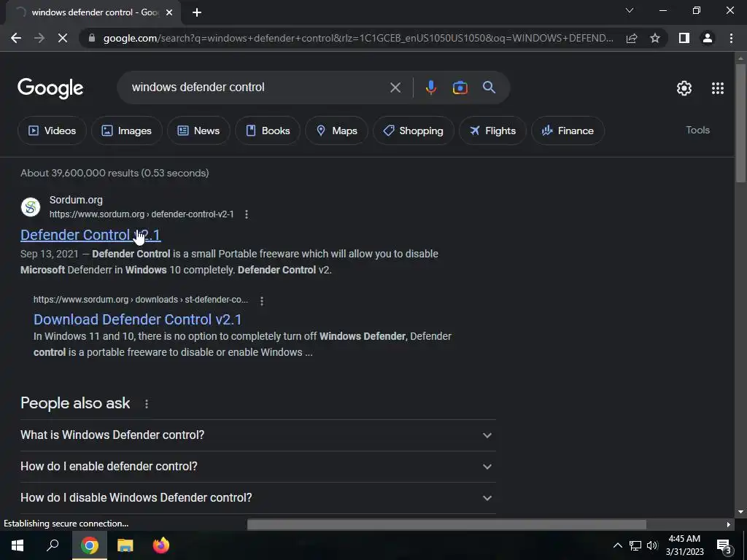Switch to the News filter
747x560 pixels.
pos(198,131)
